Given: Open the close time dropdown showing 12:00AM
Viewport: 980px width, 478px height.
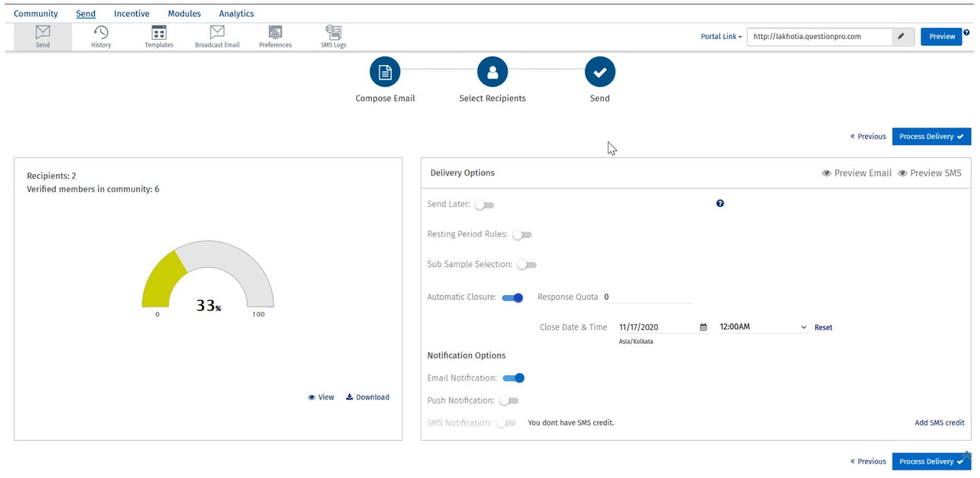Looking at the screenshot, I should click(x=762, y=327).
